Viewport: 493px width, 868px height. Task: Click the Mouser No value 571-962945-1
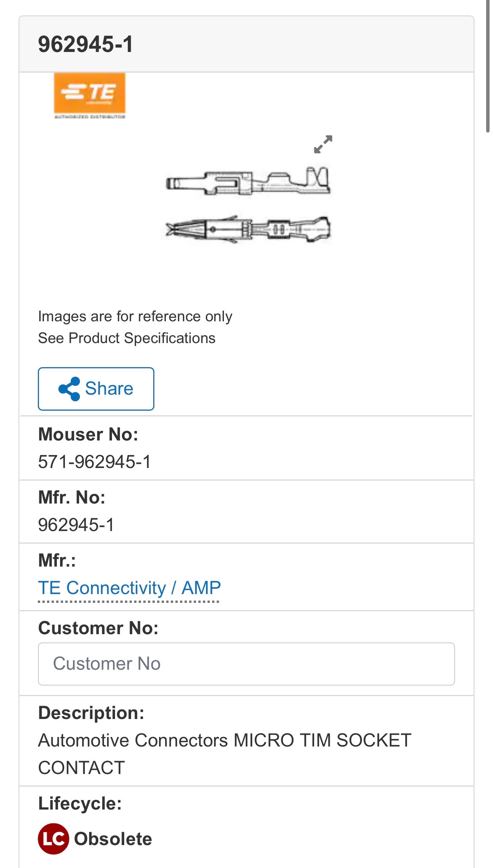tap(94, 462)
